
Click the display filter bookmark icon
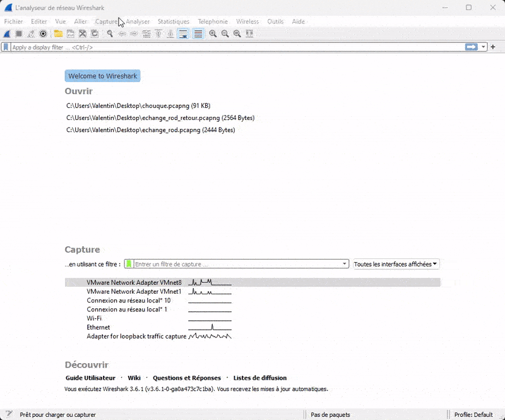click(x=6, y=47)
